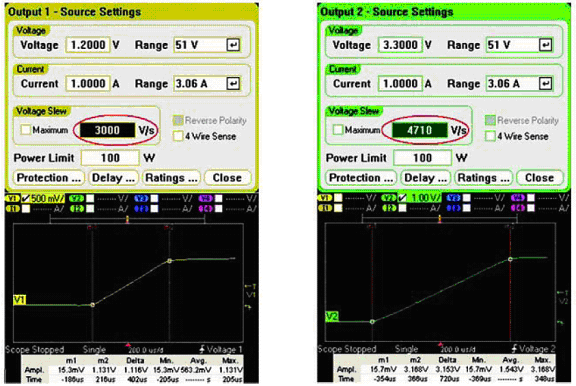Screen dimensions: 576x386
Task: Click the yellow V1 channel badge in Output 1
Action: pos(12,199)
